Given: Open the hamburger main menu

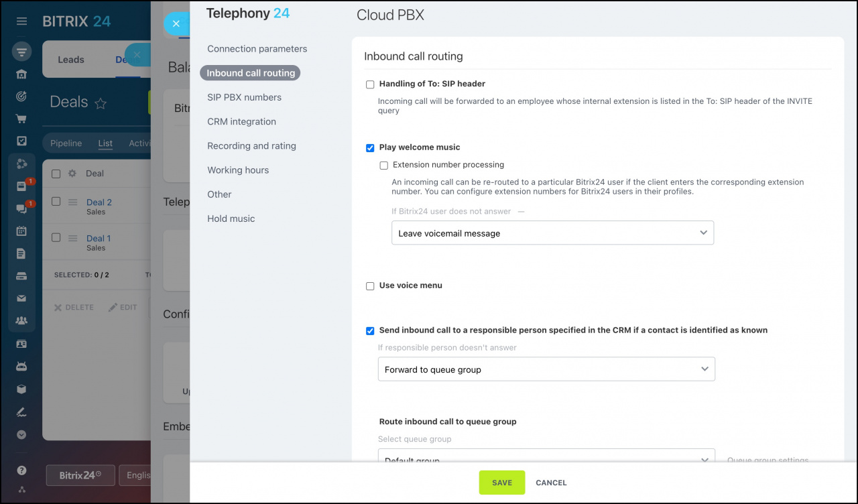Looking at the screenshot, I should [21, 21].
